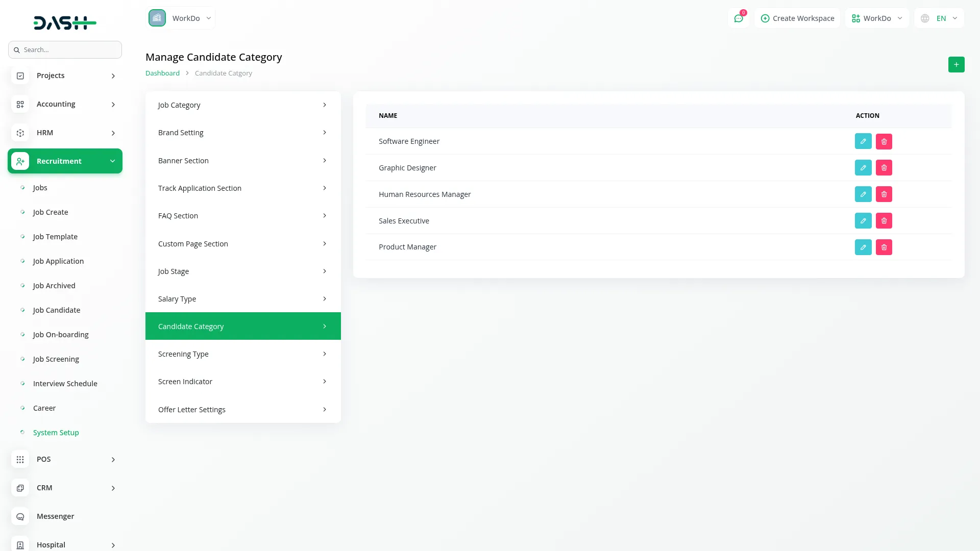The height and width of the screenshot is (551, 980).
Task: Click the Messenger sidebar icon
Action: pyautogui.click(x=20, y=516)
